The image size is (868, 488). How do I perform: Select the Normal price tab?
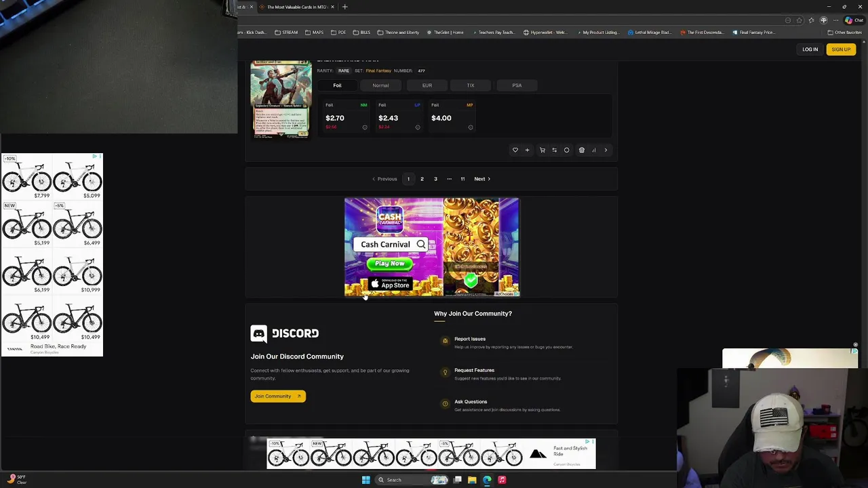point(380,85)
